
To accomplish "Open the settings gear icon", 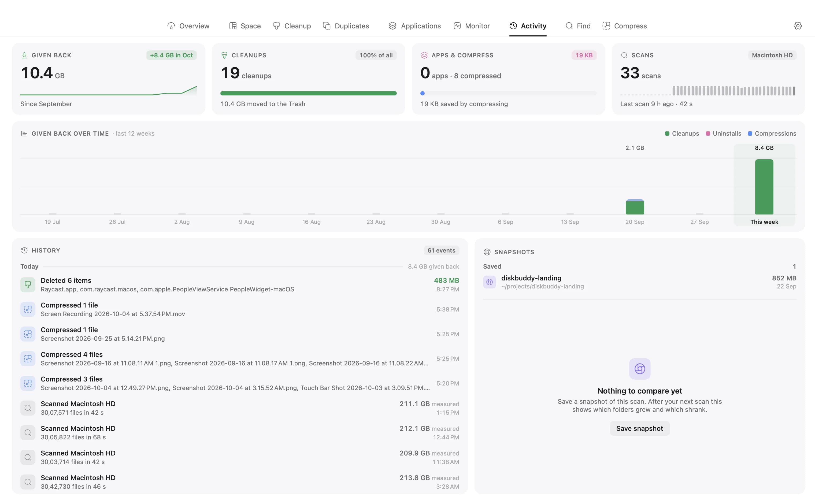I will [x=797, y=26].
